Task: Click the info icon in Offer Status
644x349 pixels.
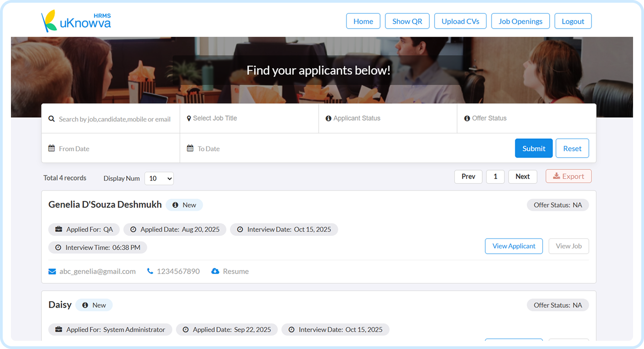Action: [467, 118]
